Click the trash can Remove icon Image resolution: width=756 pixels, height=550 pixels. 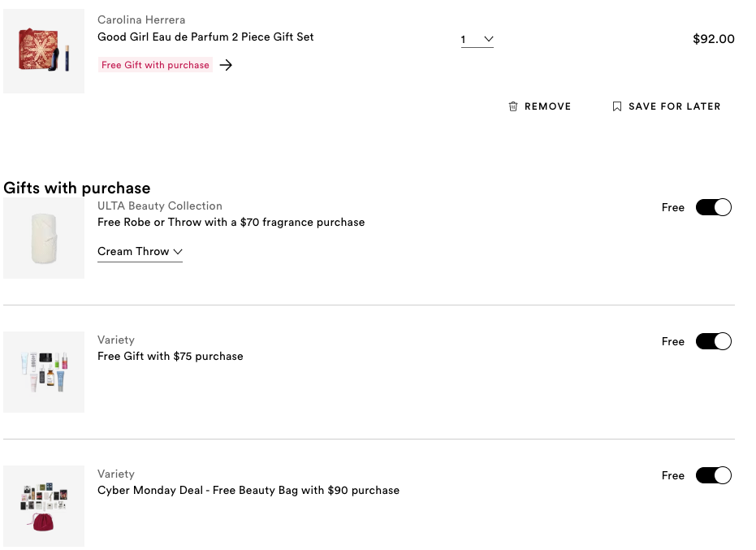513,106
